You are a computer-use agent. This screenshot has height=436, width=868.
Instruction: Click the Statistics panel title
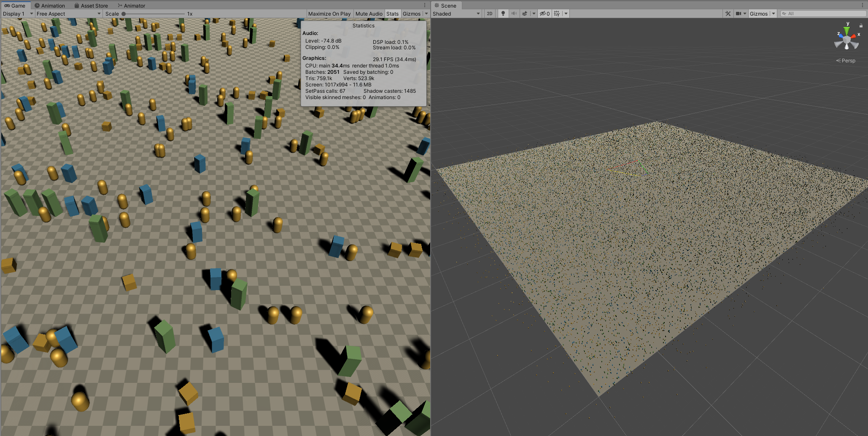coord(364,26)
